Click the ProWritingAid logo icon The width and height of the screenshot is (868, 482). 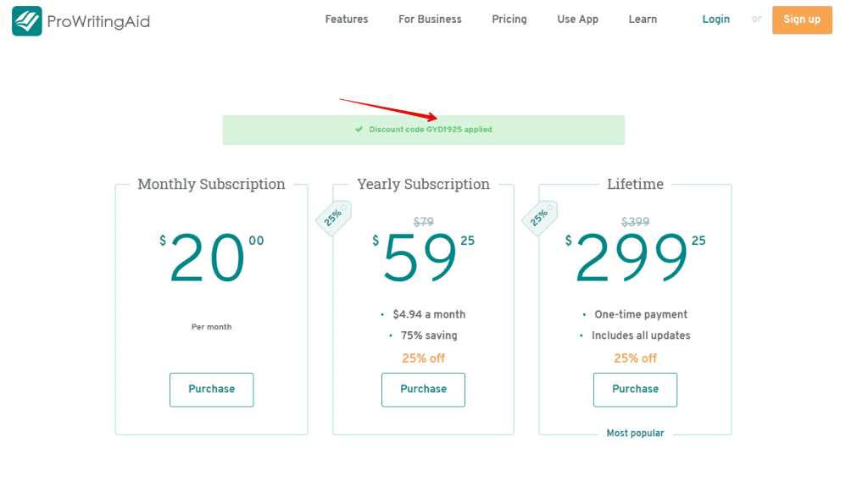click(27, 21)
